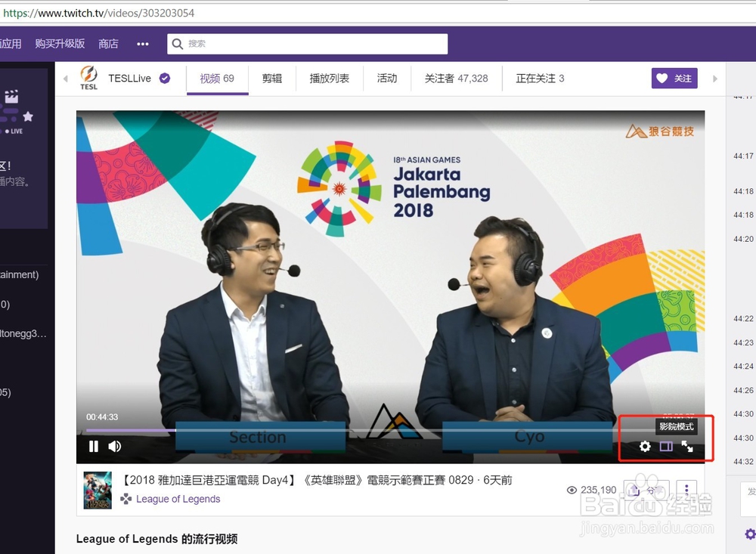Viewport: 756px width, 554px height.
Task: Open the 关注者 47,328 tab
Action: coord(456,79)
